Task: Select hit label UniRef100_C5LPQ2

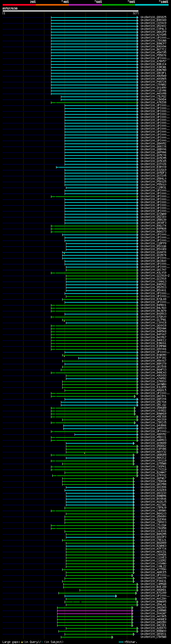Action: click(x=153, y=96)
